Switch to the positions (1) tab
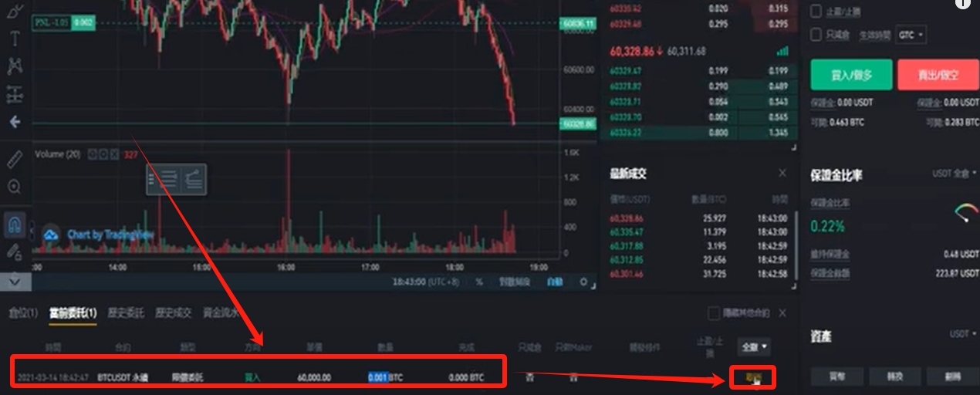This screenshot has width=980, height=395. (x=23, y=313)
